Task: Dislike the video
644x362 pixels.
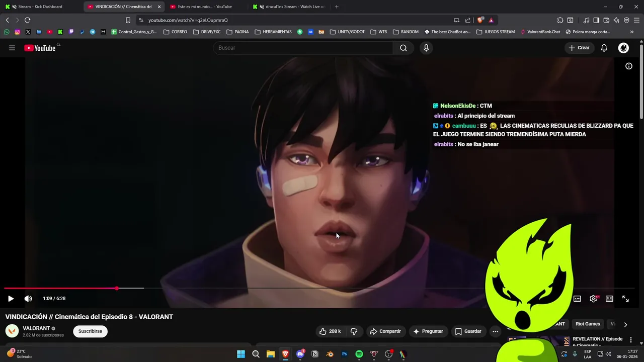Action: tap(354, 331)
